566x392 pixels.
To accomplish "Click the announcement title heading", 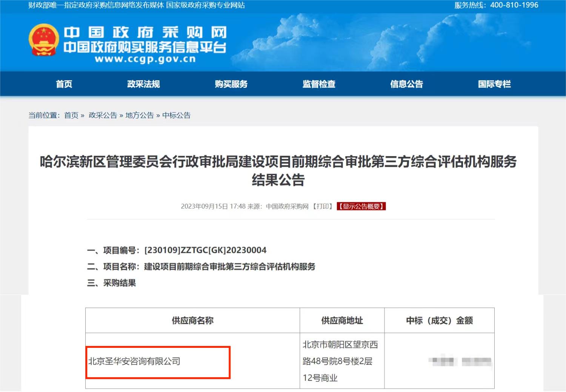I will [x=278, y=171].
